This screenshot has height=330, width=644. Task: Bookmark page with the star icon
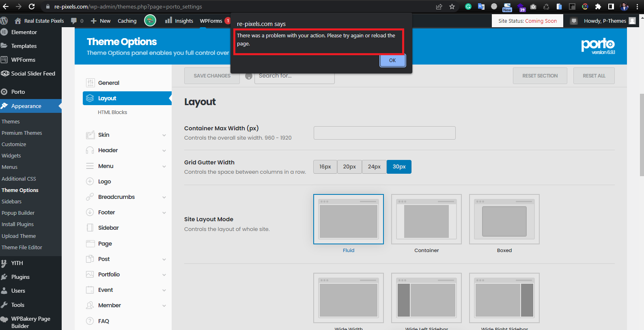452,6
